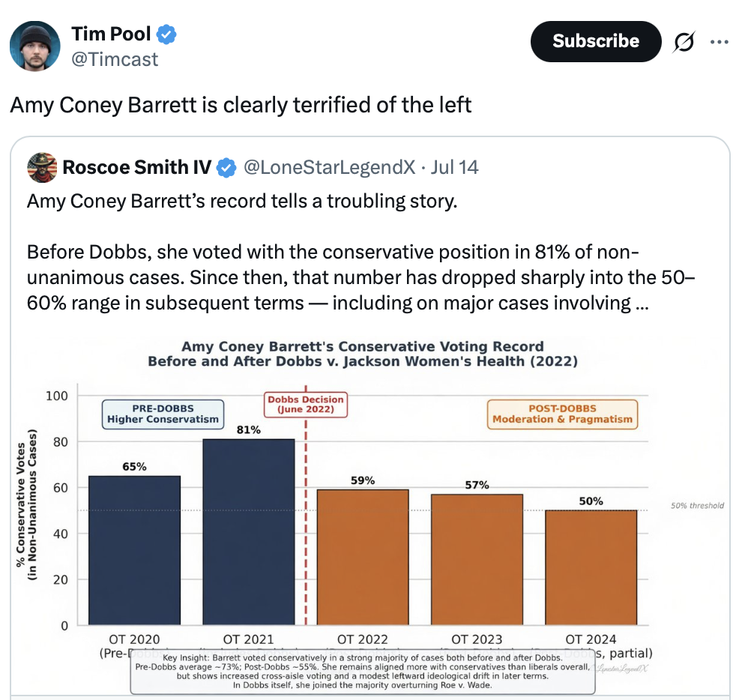Click the main tweet text about Barrett
Viewport: 751px width, 700px height.
click(241, 105)
